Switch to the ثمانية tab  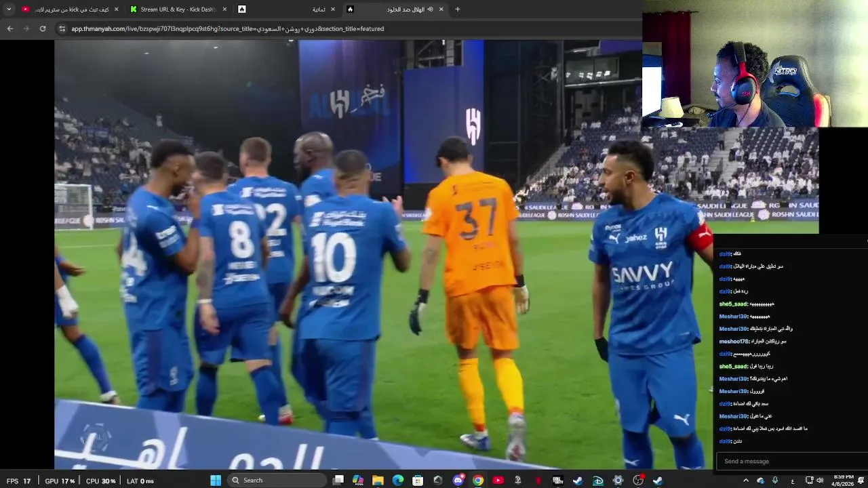click(287, 9)
